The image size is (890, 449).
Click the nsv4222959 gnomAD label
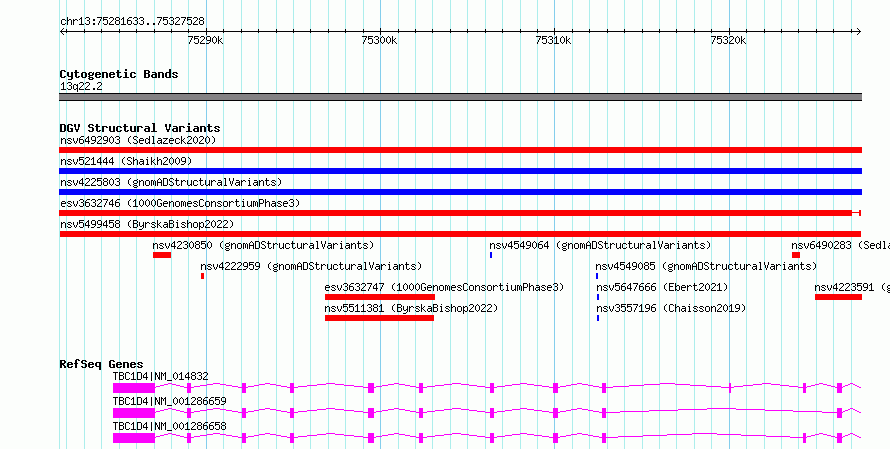(311, 266)
